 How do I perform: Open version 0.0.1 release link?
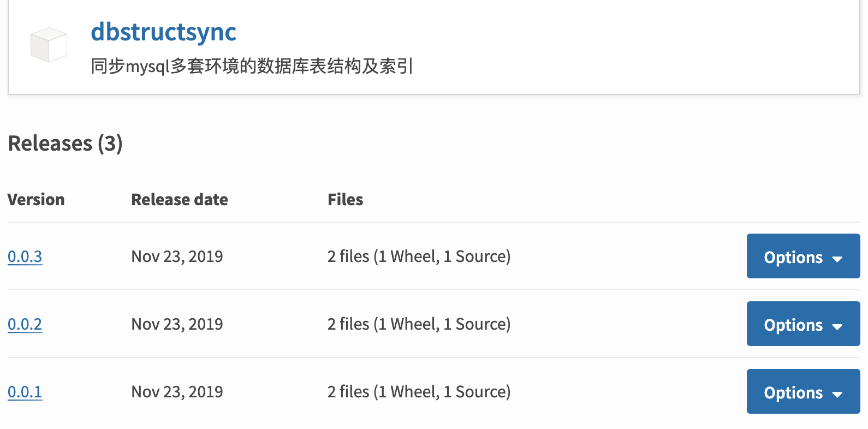(x=25, y=392)
